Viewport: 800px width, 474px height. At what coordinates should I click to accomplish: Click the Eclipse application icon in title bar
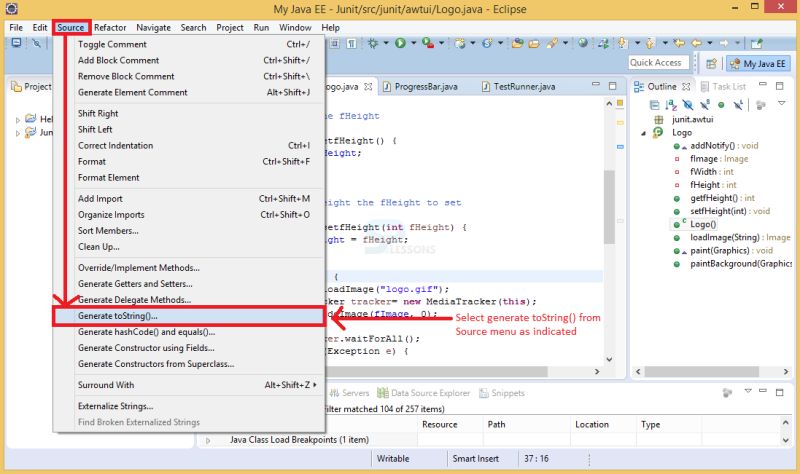(x=11, y=9)
